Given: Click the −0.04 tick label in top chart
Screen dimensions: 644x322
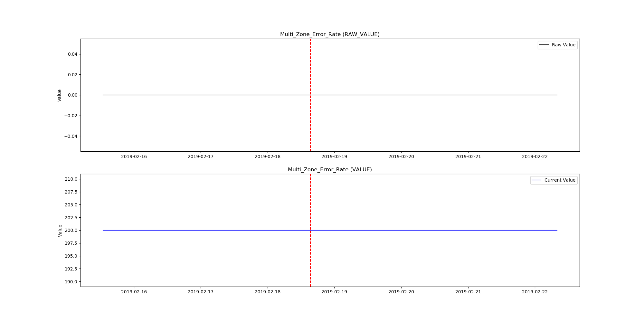Looking at the screenshot, I should (x=71, y=136).
